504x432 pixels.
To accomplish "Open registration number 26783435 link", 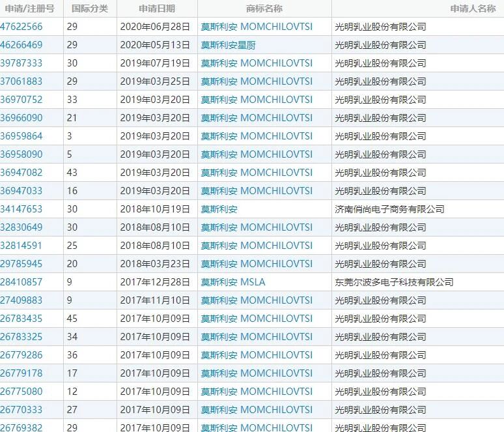I will [21, 319].
